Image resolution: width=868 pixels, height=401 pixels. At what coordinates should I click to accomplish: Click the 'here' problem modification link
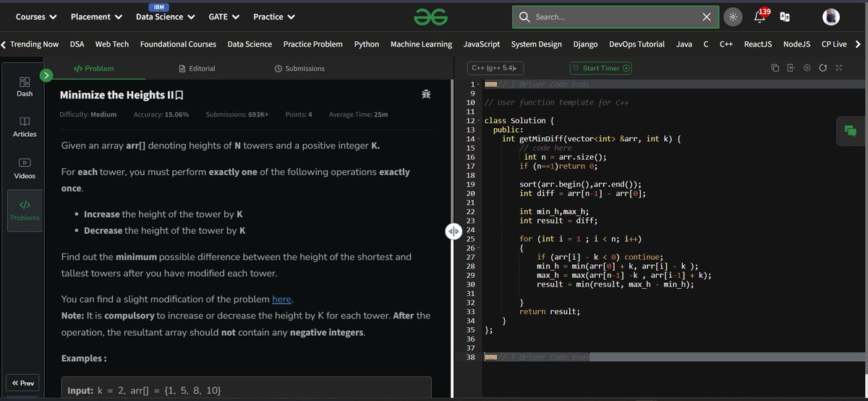tap(282, 299)
